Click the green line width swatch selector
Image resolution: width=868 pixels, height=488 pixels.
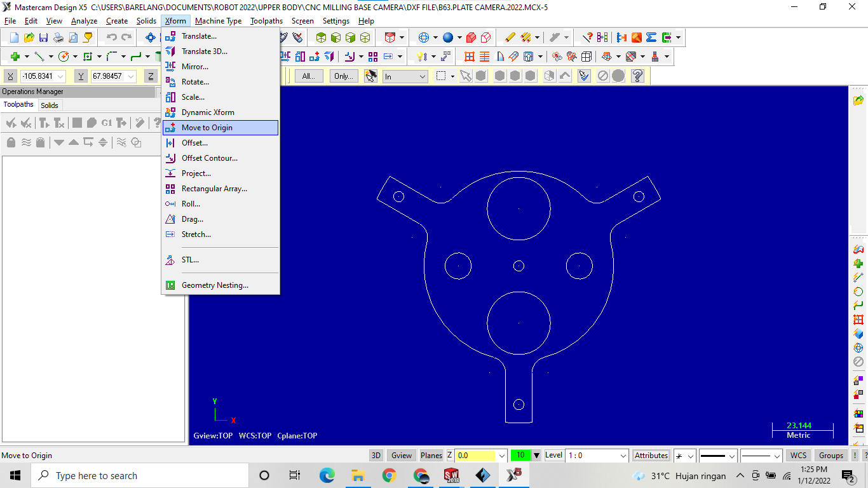pos(522,455)
